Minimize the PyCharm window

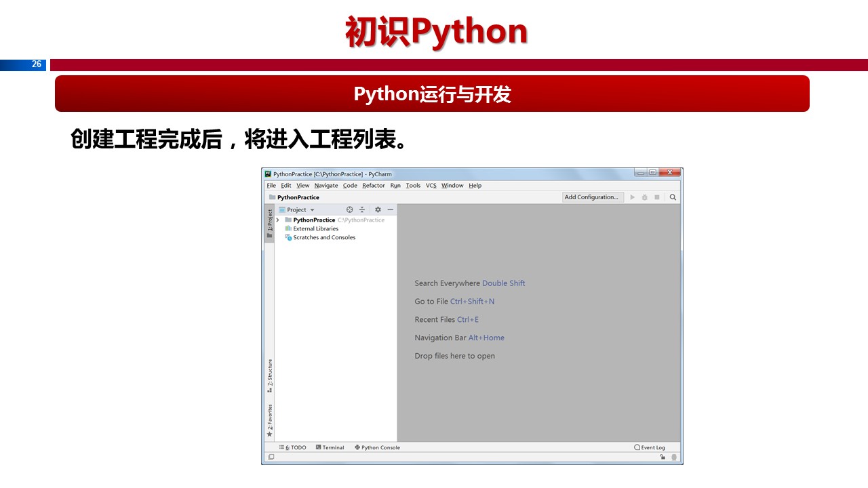pyautogui.click(x=641, y=173)
